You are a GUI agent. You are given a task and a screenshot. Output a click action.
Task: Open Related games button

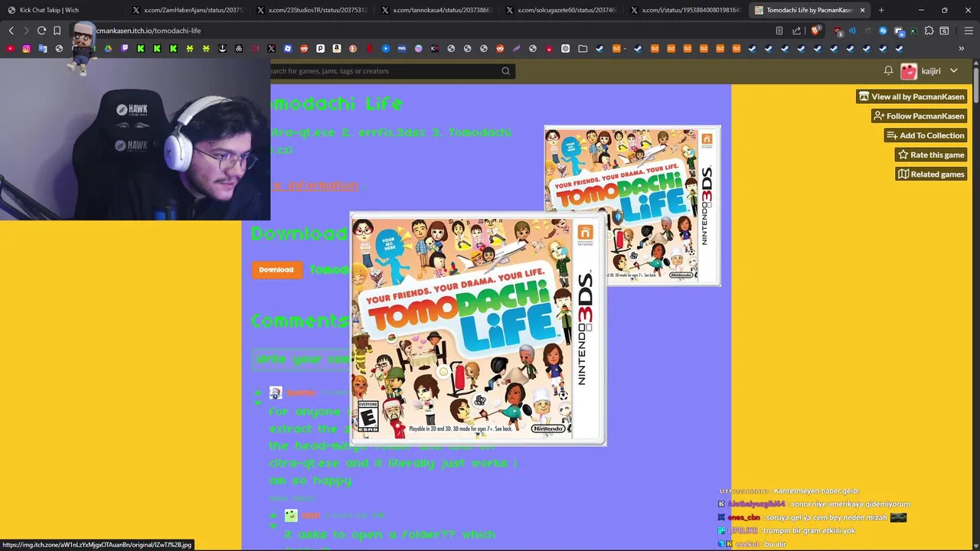(931, 174)
